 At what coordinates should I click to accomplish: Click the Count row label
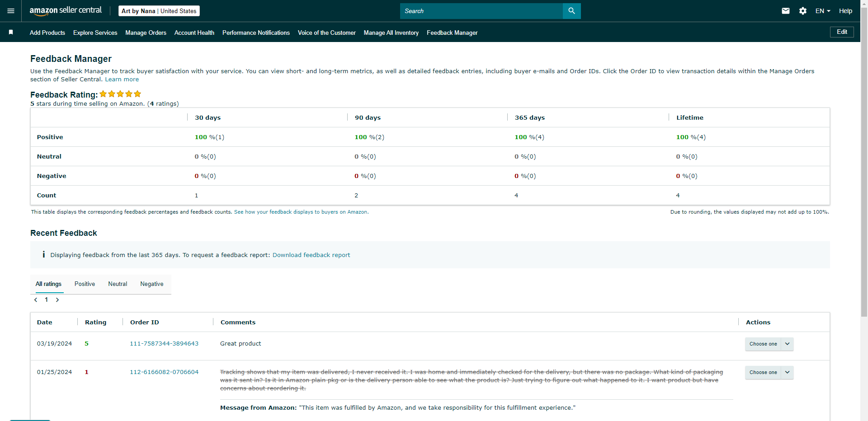[x=47, y=196]
